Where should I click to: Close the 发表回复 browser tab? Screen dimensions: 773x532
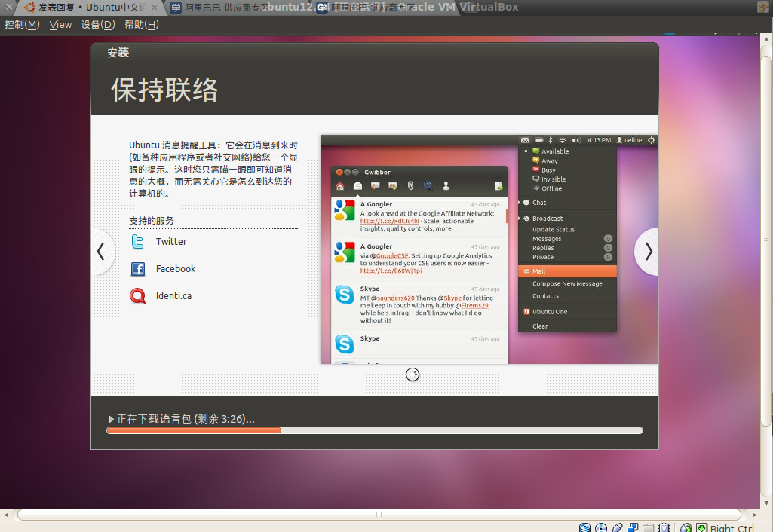tap(155, 8)
